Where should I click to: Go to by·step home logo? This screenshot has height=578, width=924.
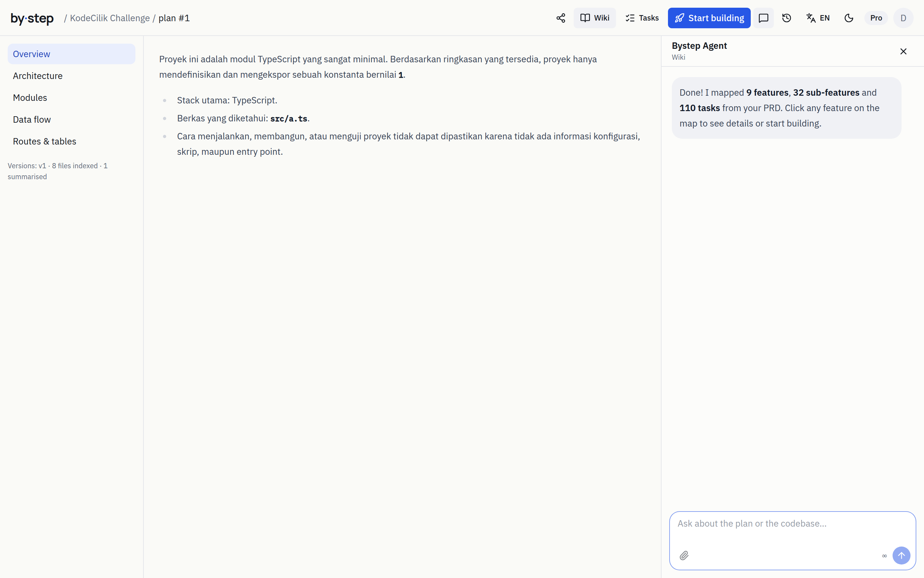(32, 18)
